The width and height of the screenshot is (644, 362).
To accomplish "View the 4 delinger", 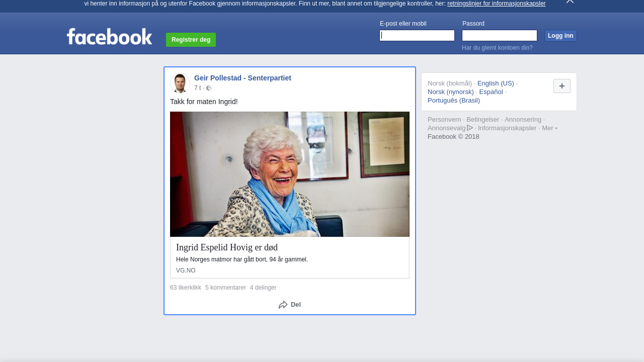I will (x=263, y=288).
